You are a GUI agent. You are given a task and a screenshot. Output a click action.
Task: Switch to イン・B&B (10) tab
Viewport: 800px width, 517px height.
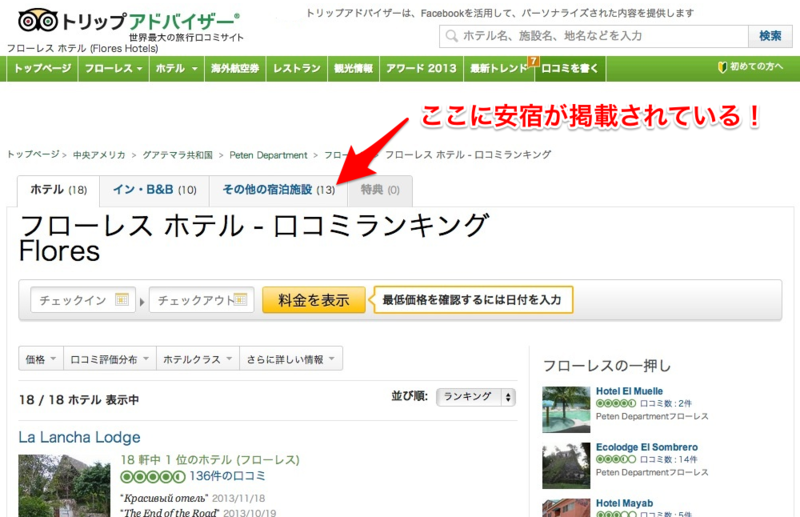coord(155,190)
